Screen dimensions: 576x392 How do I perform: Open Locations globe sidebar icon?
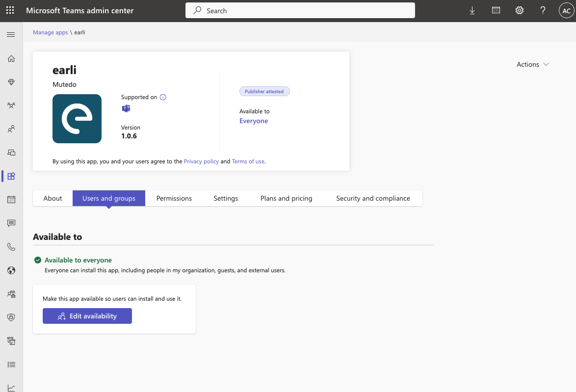pyautogui.click(x=11, y=270)
